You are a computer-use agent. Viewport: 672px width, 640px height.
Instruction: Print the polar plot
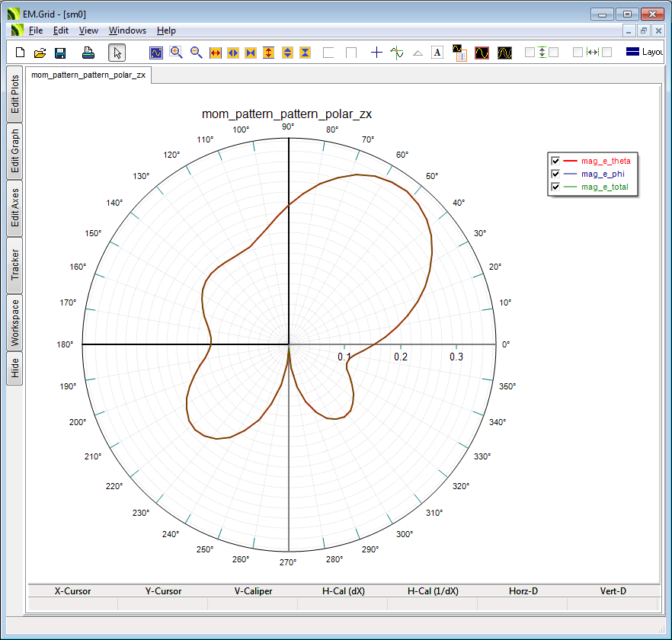[x=88, y=53]
